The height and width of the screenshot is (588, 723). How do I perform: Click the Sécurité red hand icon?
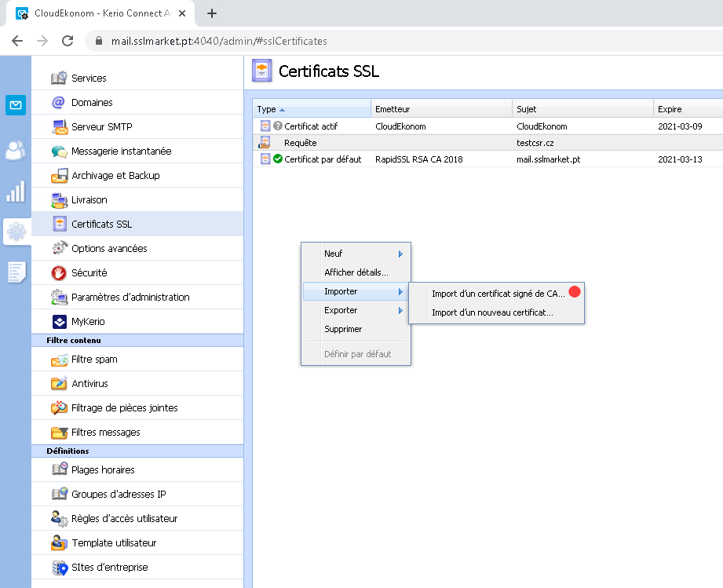tap(59, 273)
